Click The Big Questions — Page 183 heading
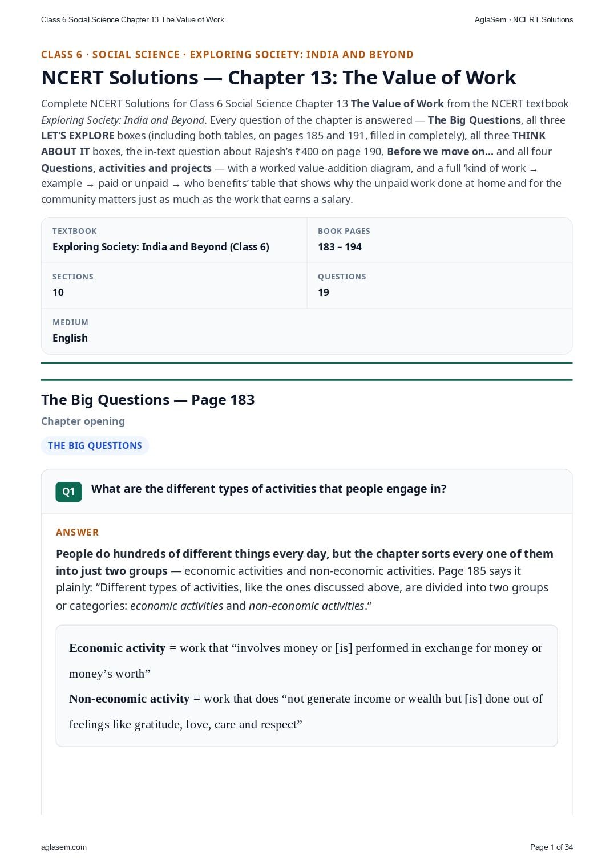 148,400
